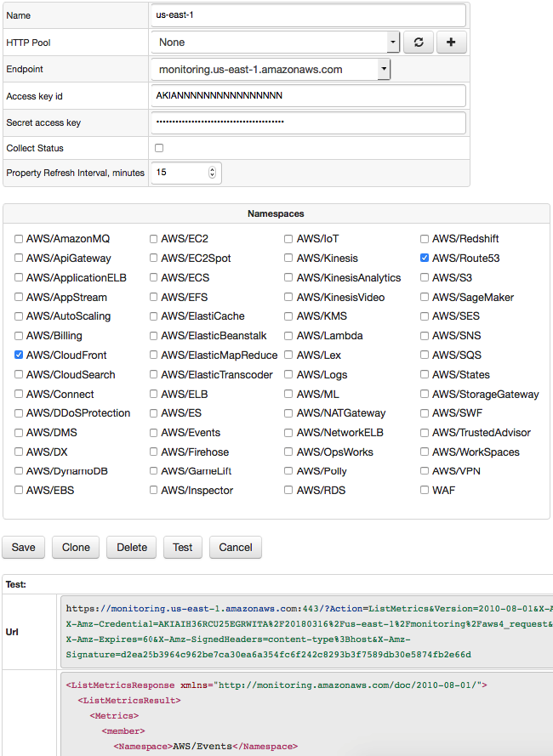This screenshot has height=756, width=553.
Task: Check the AWS/StorageGateway namespace
Action: (425, 394)
